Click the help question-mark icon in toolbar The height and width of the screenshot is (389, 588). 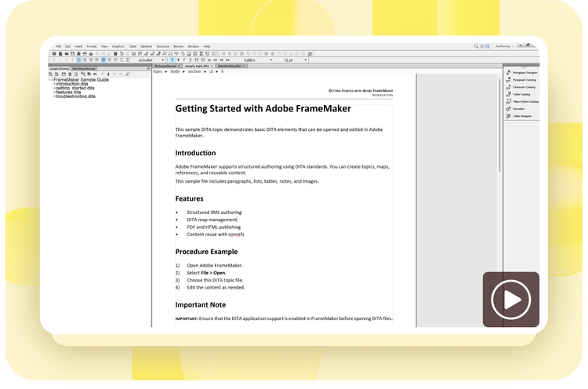54,53
